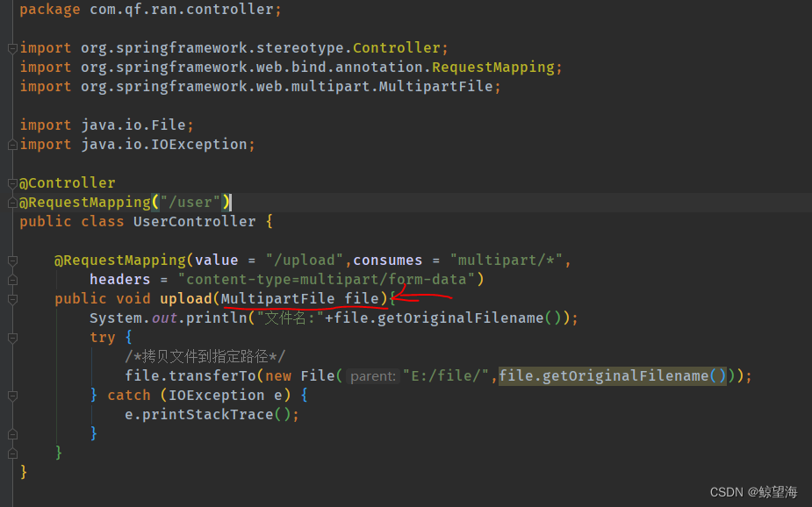
Task: Click the closing brace of the catch block
Action: point(93,433)
